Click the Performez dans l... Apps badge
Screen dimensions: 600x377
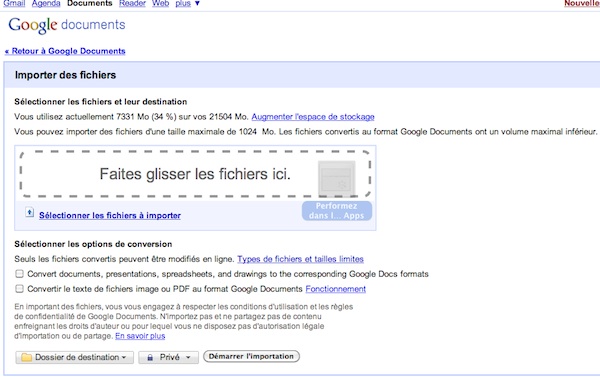click(x=337, y=211)
